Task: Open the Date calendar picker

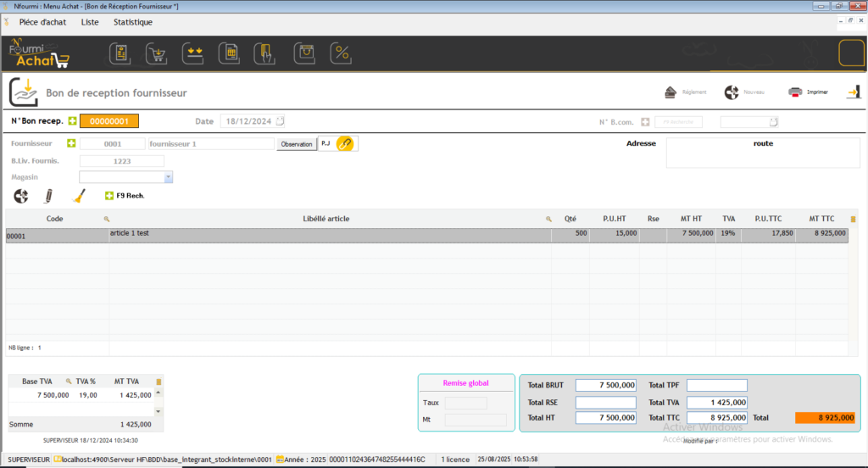Action: [x=280, y=121]
